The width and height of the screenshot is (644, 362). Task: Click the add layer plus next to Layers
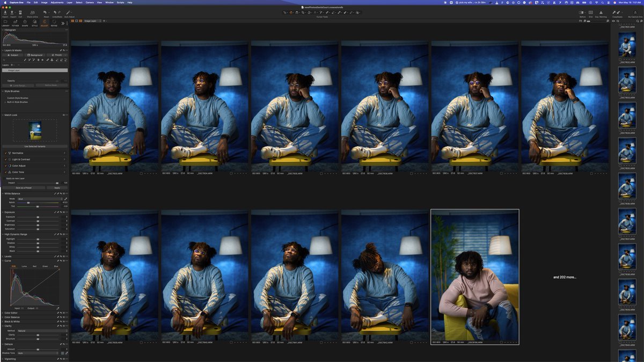click(x=13, y=65)
